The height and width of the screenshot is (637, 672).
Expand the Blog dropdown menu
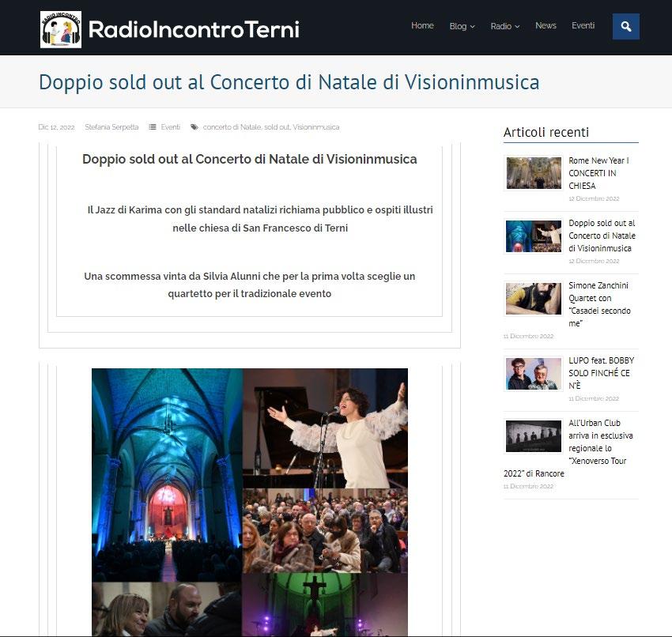[x=462, y=26]
